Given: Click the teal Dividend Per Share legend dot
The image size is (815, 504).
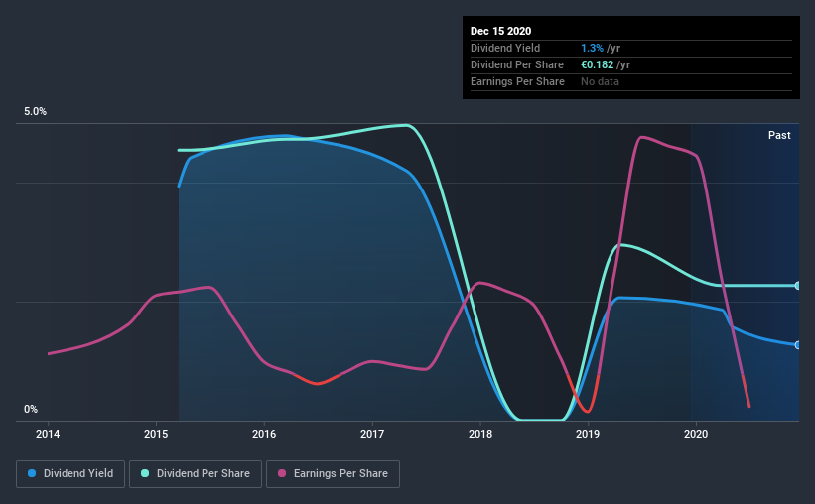Looking at the screenshot, I should [x=145, y=473].
